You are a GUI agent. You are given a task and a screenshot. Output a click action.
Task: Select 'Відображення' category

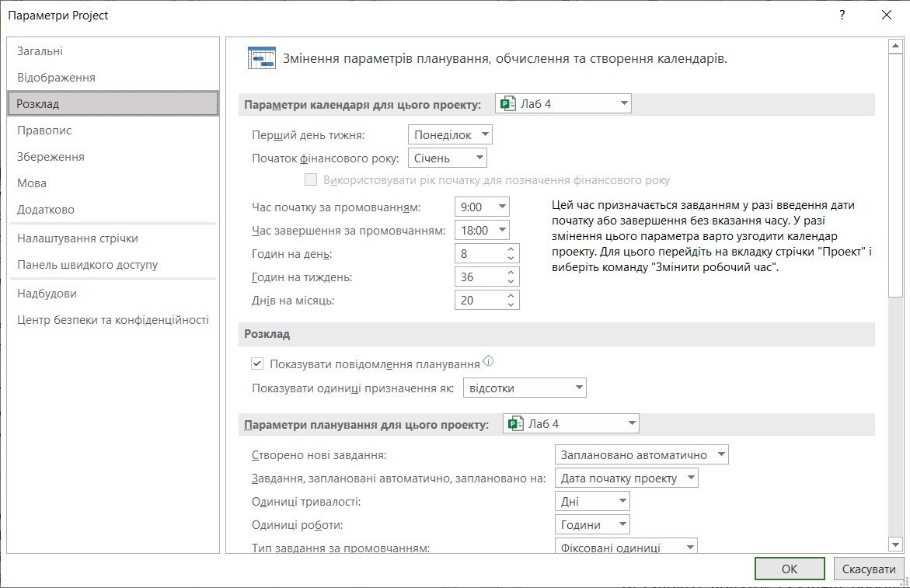[x=113, y=77]
